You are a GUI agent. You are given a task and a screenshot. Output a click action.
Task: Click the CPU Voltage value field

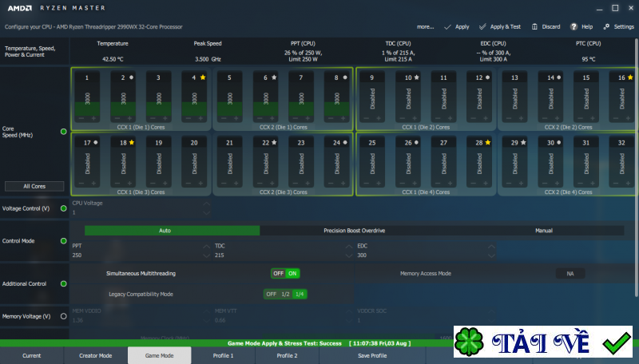tap(137, 212)
